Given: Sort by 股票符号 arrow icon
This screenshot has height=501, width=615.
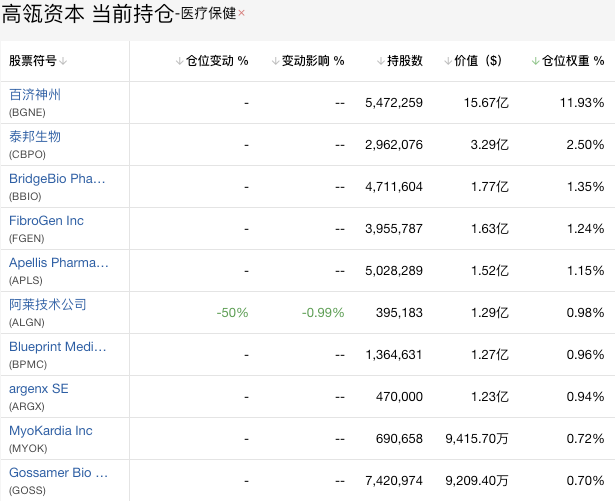Looking at the screenshot, I should point(63,61).
